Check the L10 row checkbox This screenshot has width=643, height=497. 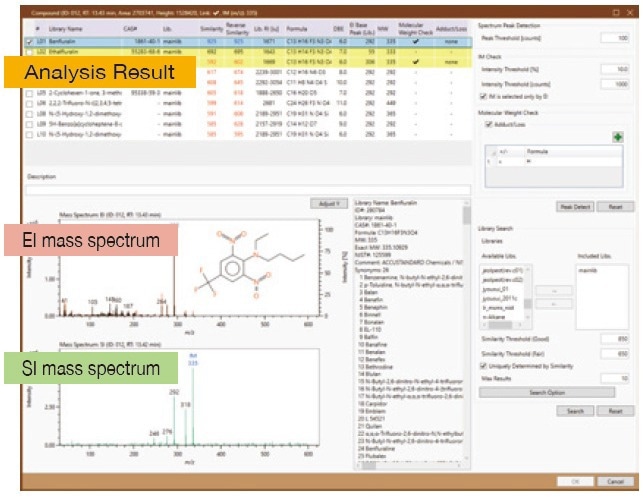(x=28, y=133)
